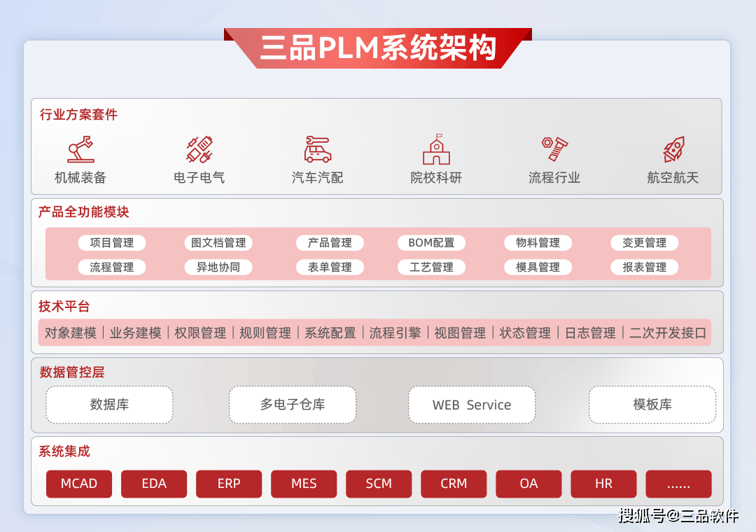
Task: Select the 流程行业 label
Action: [x=554, y=178]
